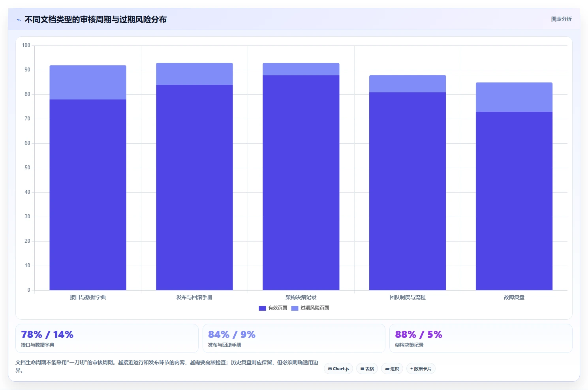Screen dimensions: 588x390
Task: Click the 84% / 9% stat value
Action: (232, 335)
